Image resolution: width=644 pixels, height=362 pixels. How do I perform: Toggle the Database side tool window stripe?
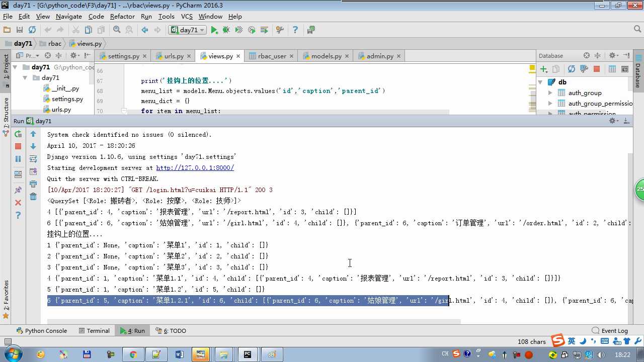(638, 71)
